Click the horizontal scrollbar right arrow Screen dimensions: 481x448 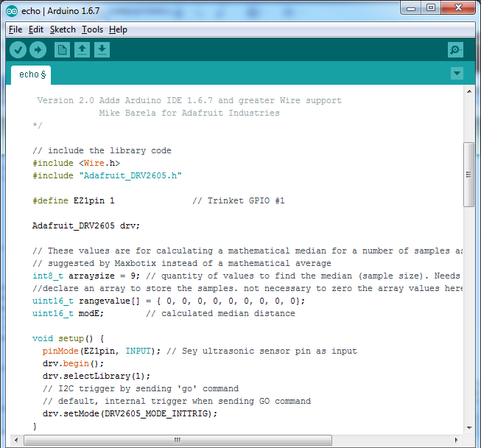tap(456, 440)
